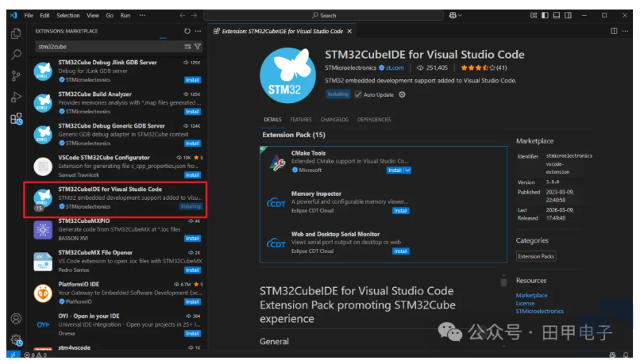Open the Extensions view icon
Screen dimensions: 640x364
point(17,119)
